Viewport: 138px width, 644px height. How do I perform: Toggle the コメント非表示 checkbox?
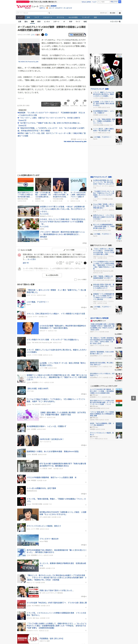(75, 279)
